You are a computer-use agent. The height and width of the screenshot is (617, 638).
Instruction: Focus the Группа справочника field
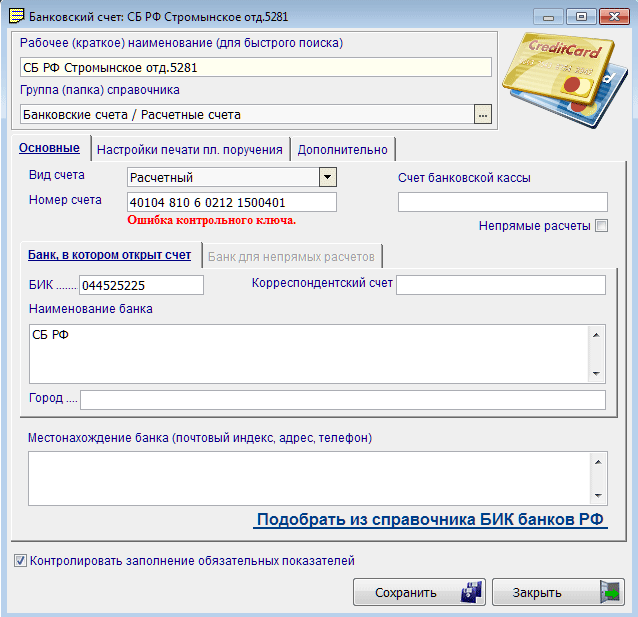[x=247, y=114]
